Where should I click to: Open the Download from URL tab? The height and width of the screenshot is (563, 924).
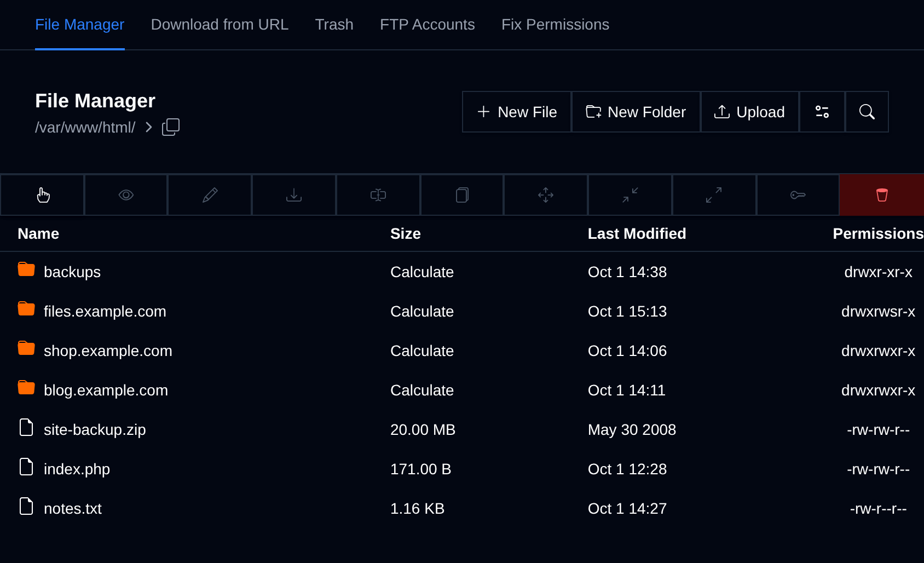coord(220,25)
